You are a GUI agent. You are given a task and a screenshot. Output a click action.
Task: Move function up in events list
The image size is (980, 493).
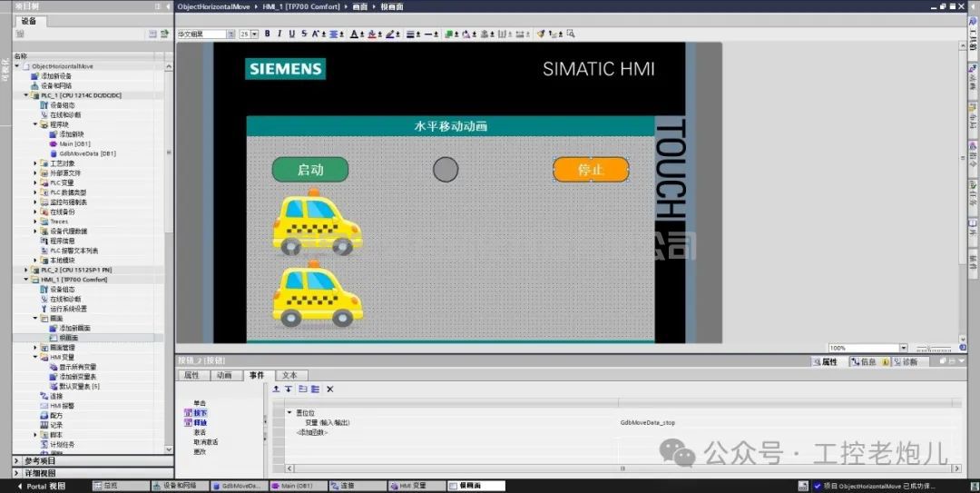point(277,389)
